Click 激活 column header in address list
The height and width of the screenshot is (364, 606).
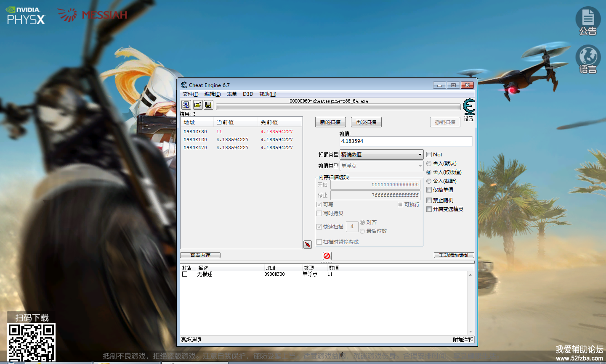click(x=186, y=268)
